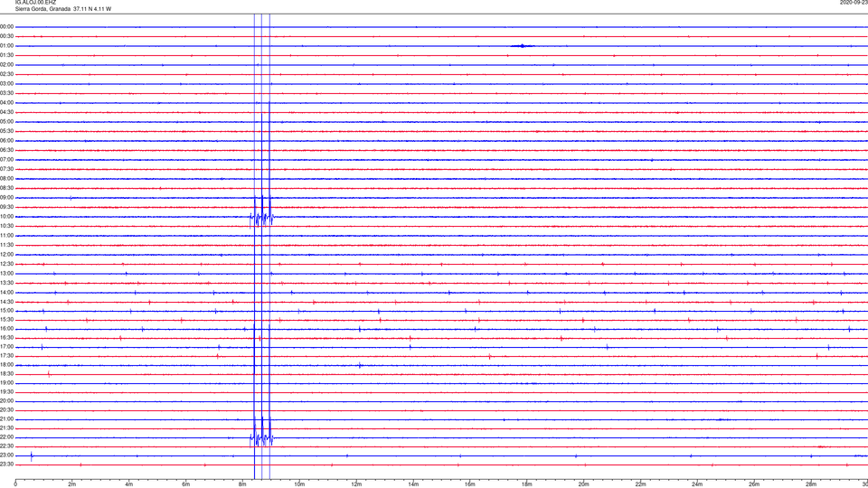Select the 07:30 trace time label
Image resolution: width=868 pixels, height=488 pixels.
click(7, 169)
